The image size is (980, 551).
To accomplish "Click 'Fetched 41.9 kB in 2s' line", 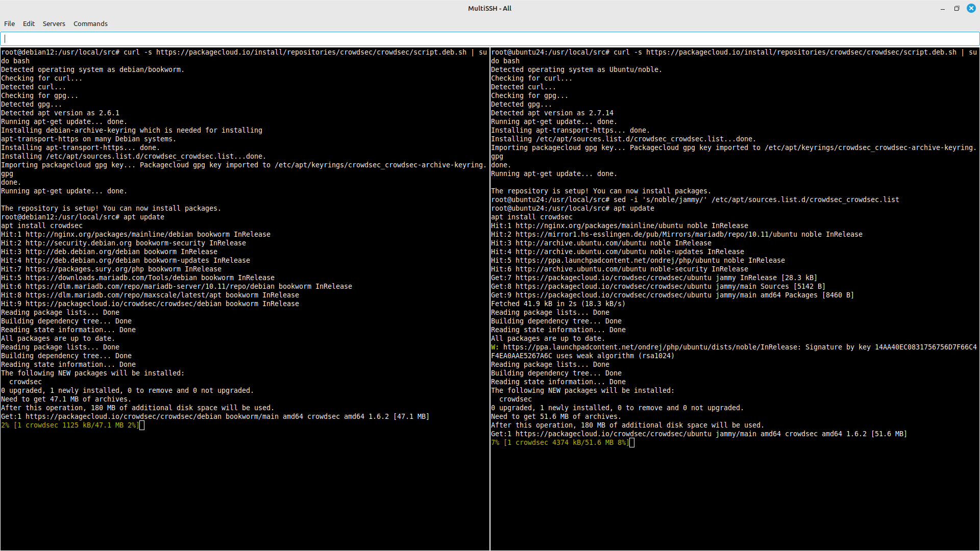I will pos(558,304).
